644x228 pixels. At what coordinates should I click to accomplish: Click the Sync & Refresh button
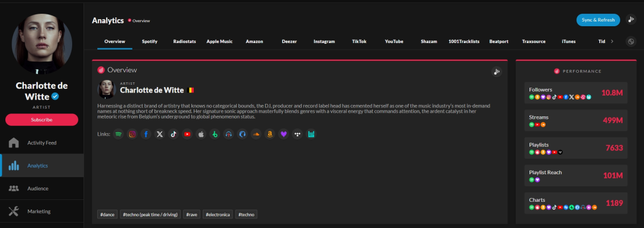(598, 20)
